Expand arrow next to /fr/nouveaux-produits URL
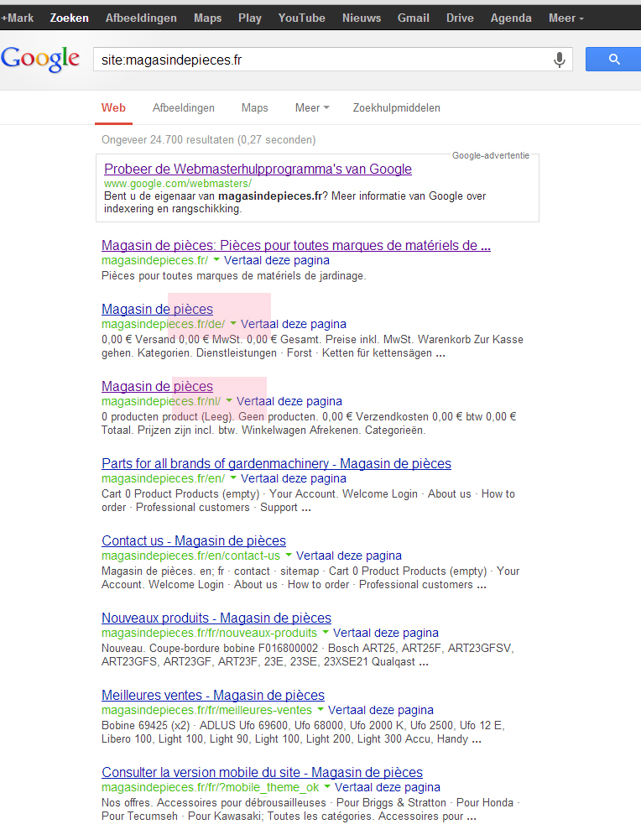The image size is (641, 840). pos(326,632)
